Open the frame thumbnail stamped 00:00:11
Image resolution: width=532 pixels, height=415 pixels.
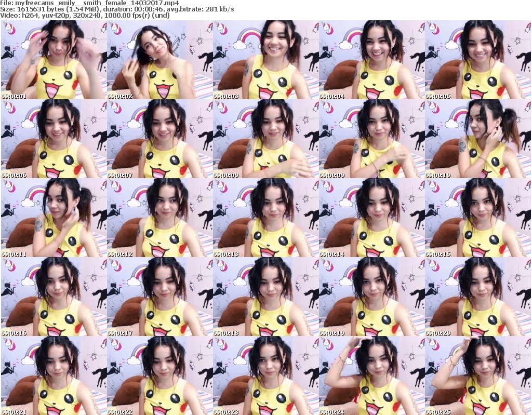[54, 218]
